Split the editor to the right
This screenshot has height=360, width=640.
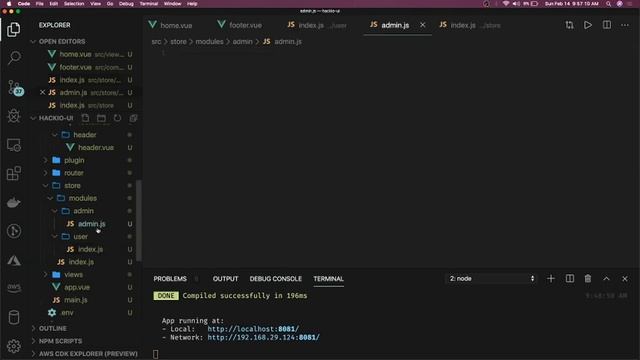pyautogui.click(x=607, y=25)
